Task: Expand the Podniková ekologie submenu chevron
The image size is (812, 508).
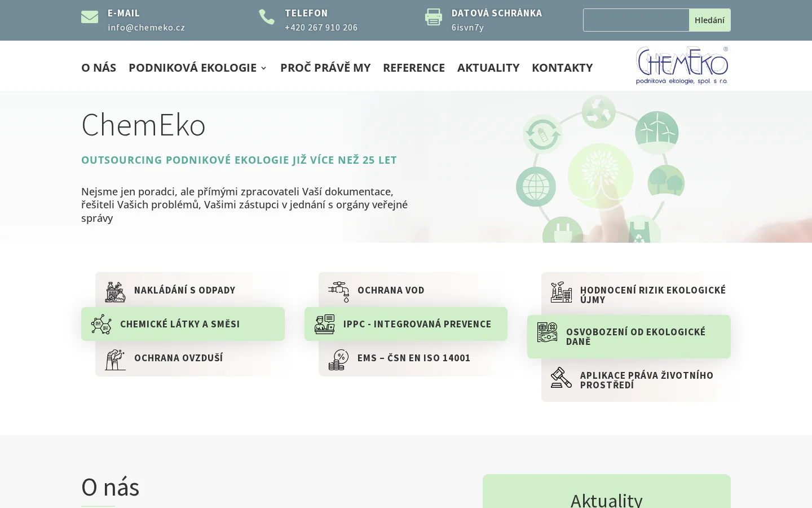Action: click(x=263, y=68)
